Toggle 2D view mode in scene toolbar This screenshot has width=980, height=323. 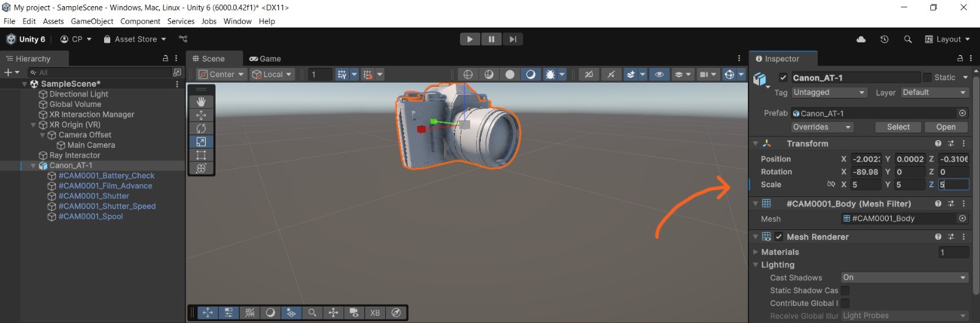point(589,74)
